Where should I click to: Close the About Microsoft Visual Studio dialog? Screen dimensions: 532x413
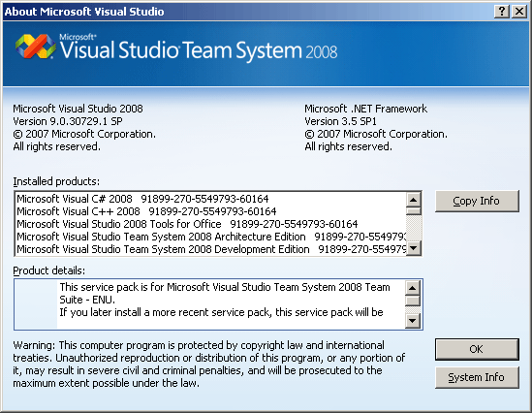tap(519, 12)
